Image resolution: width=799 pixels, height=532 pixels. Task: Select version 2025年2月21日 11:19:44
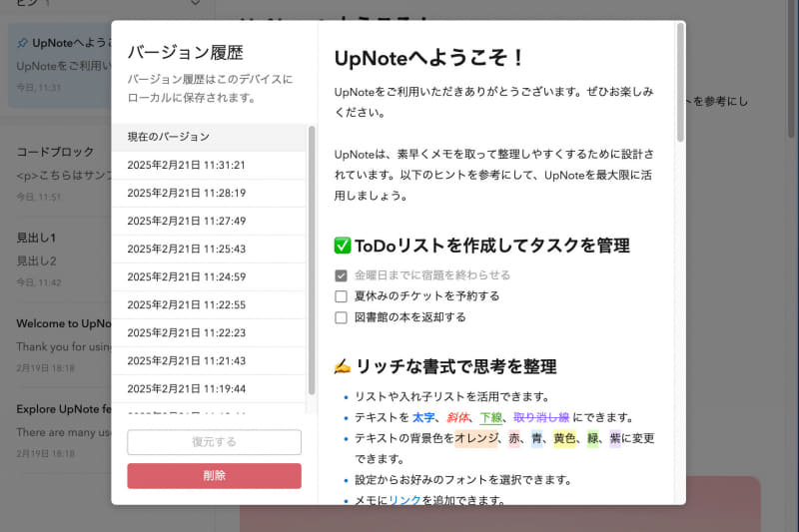pyautogui.click(x=209, y=389)
